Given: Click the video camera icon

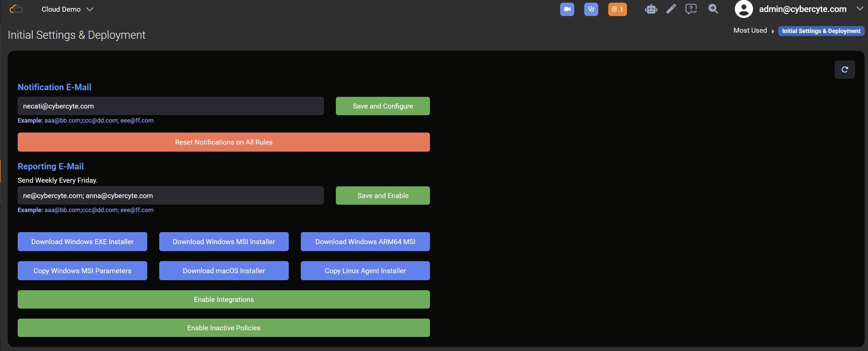Looking at the screenshot, I should click(567, 9).
